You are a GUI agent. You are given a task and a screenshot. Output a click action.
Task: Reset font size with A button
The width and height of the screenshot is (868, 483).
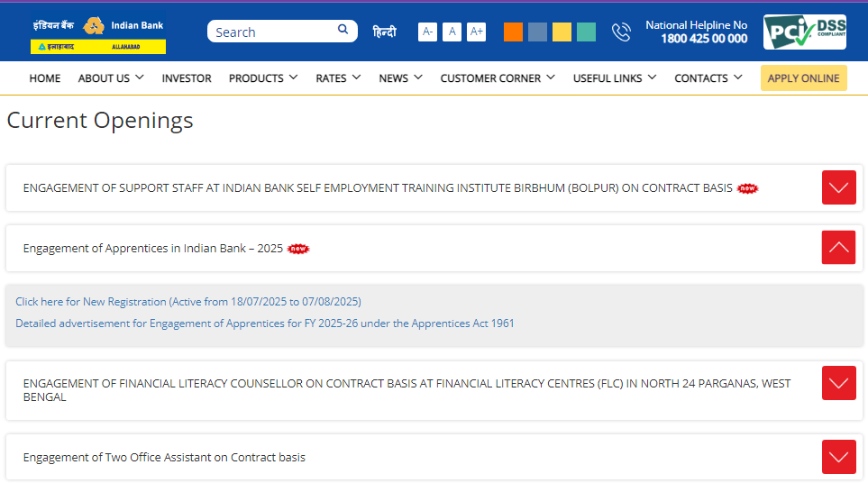coord(452,32)
